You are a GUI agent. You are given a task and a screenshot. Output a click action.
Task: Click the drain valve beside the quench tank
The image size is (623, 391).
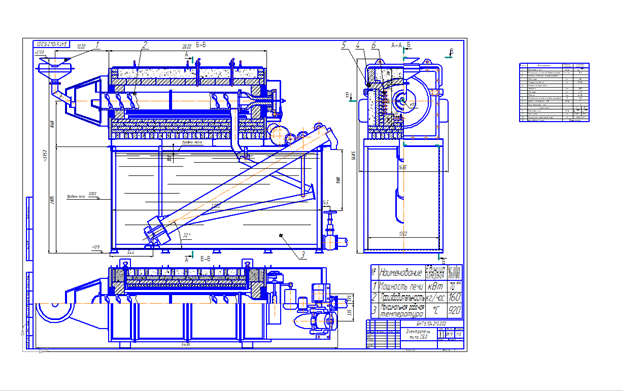(x=330, y=231)
